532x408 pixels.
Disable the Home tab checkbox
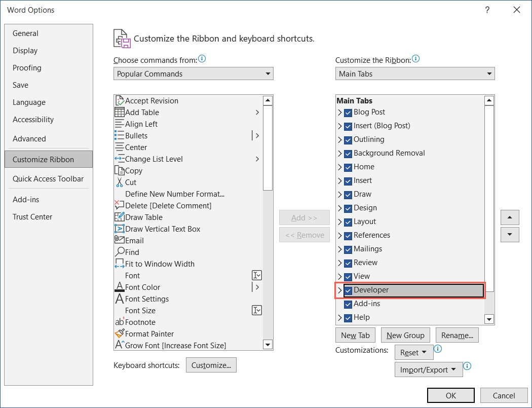point(348,167)
